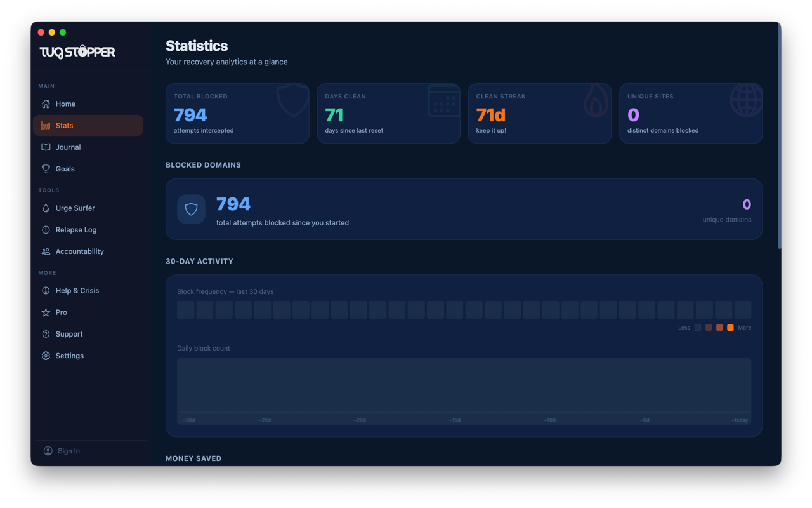Click the Sign In user avatar icon
The image size is (812, 508).
click(x=48, y=451)
